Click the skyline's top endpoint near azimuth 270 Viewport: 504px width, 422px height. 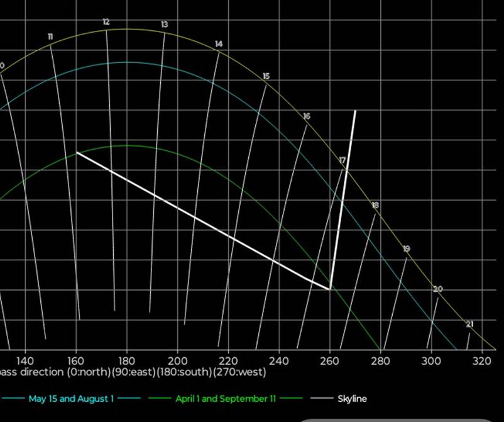point(355,111)
